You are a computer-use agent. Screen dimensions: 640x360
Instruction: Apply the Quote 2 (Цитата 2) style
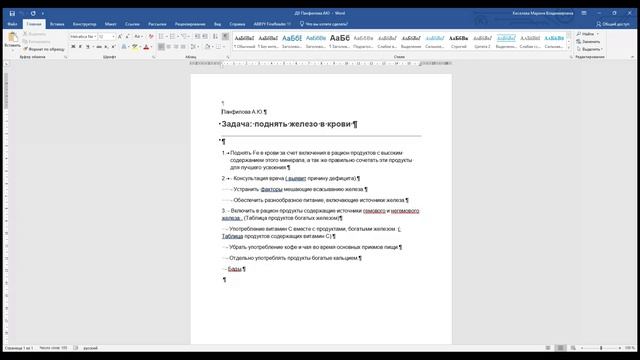(x=482, y=41)
